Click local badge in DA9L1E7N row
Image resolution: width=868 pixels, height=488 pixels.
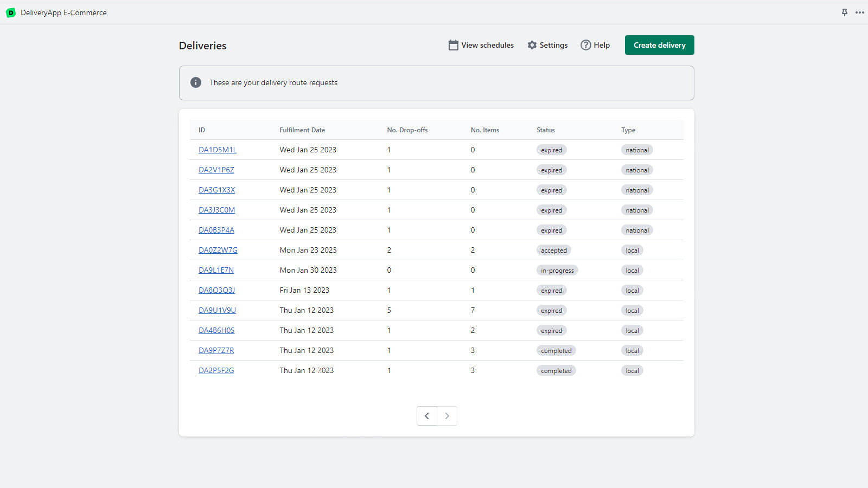point(632,270)
